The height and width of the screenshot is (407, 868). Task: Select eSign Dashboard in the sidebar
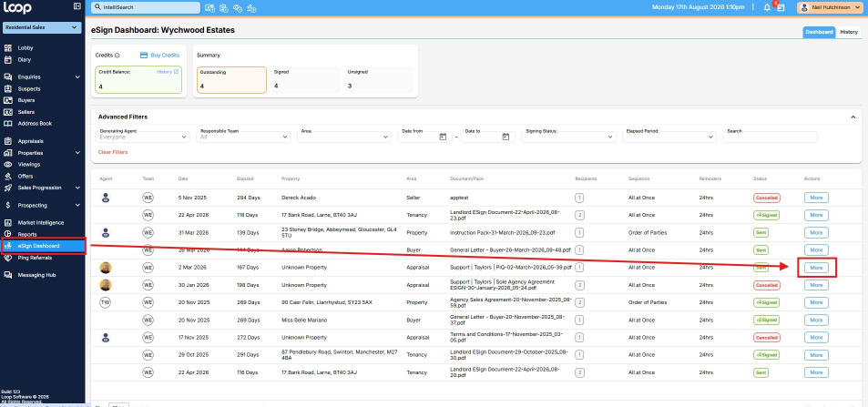coord(43,246)
